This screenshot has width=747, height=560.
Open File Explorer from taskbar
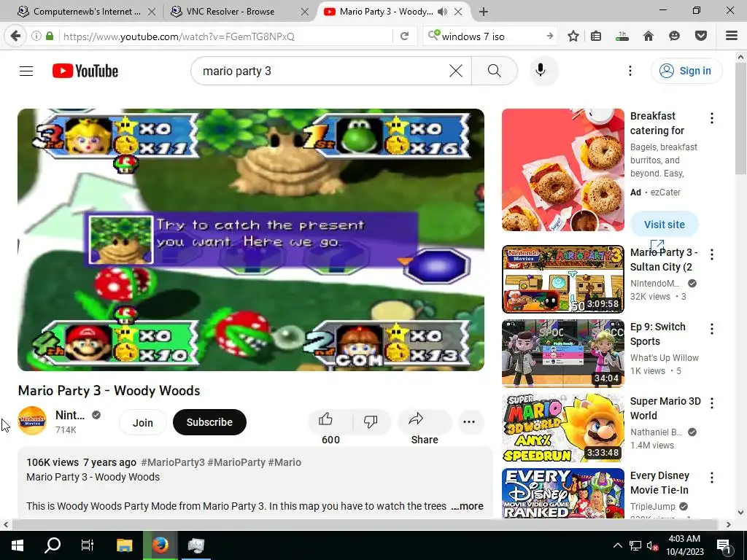pos(124,545)
